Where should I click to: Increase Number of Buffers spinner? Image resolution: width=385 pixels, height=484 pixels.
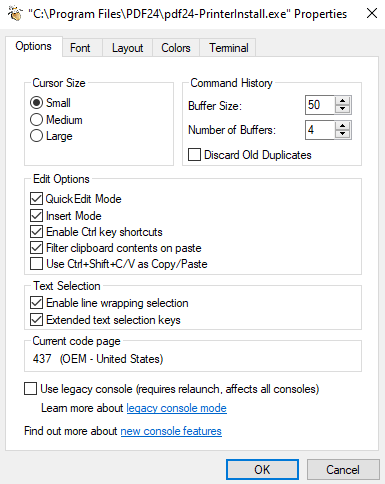342,126
